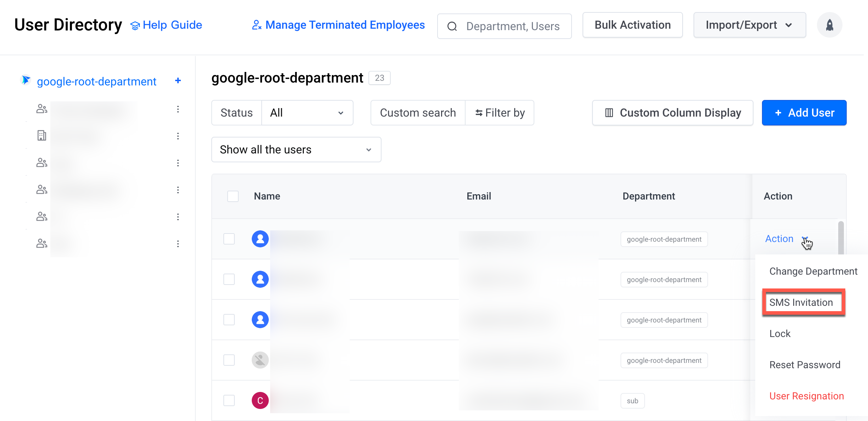The image size is (868, 421).
Task: Click the Name column header
Action: point(267,196)
